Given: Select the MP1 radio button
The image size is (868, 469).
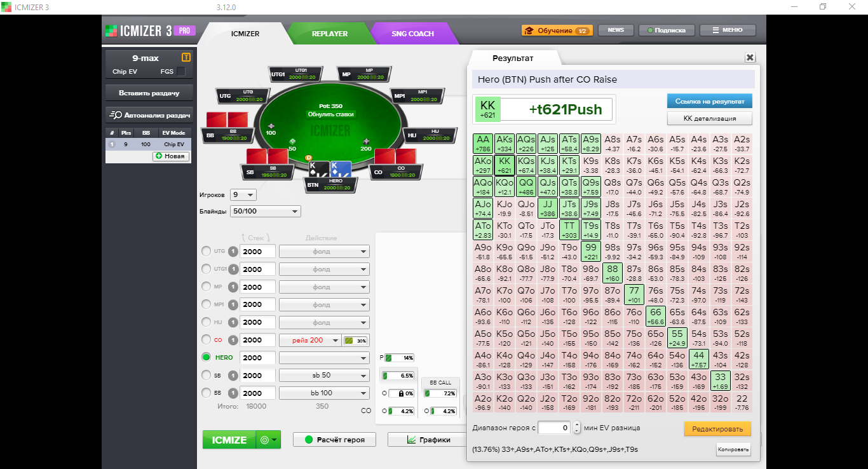Looking at the screenshot, I should tap(206, 304).
